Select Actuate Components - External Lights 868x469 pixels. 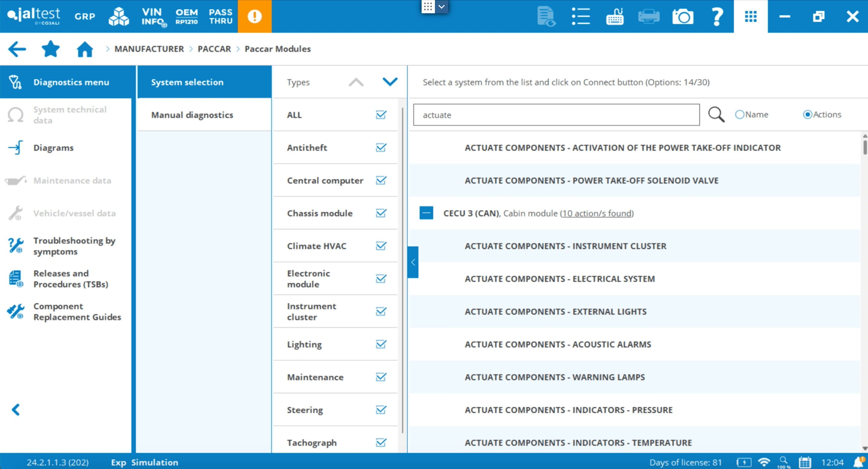[555, 312]
